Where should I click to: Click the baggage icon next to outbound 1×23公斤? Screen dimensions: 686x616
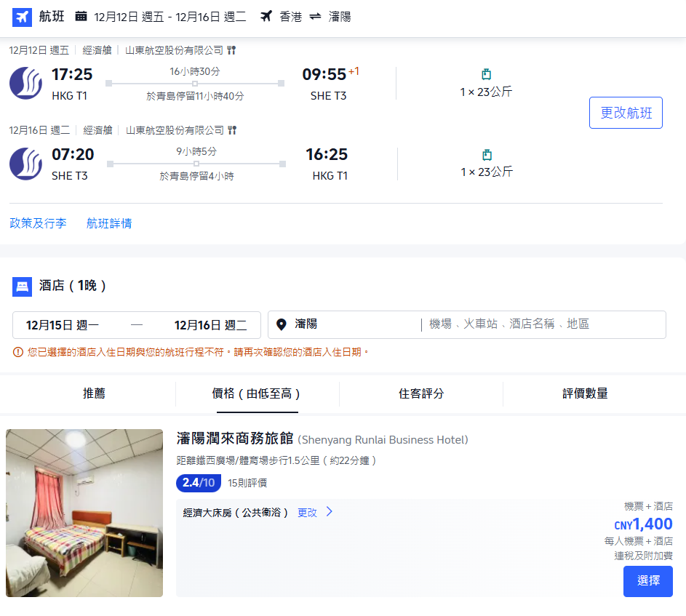coord(485,73)
